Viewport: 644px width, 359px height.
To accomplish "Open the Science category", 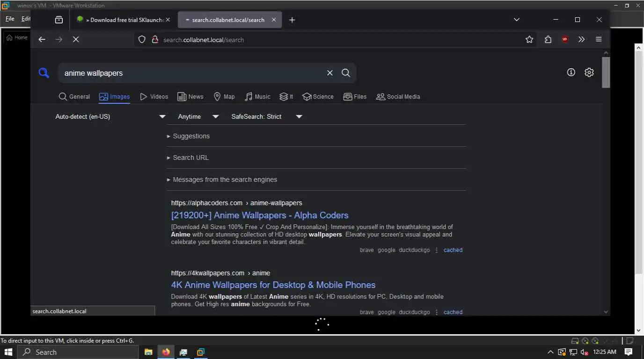I will pos(318,97).
